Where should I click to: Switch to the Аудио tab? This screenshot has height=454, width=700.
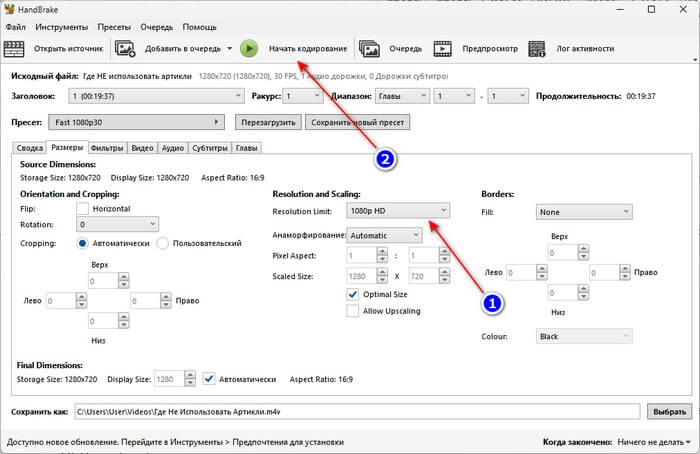tap(173, 148)
